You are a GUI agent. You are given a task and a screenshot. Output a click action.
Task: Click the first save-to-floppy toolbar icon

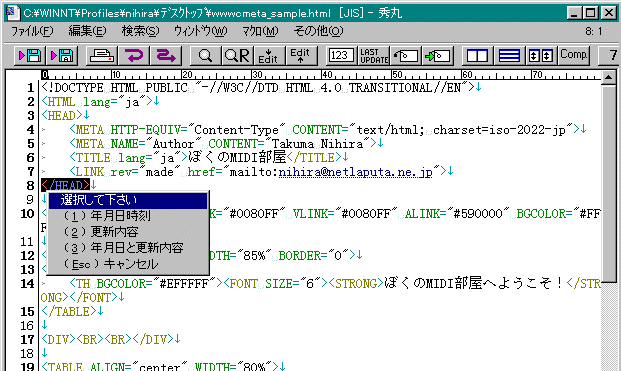click(x=30, y=55)
